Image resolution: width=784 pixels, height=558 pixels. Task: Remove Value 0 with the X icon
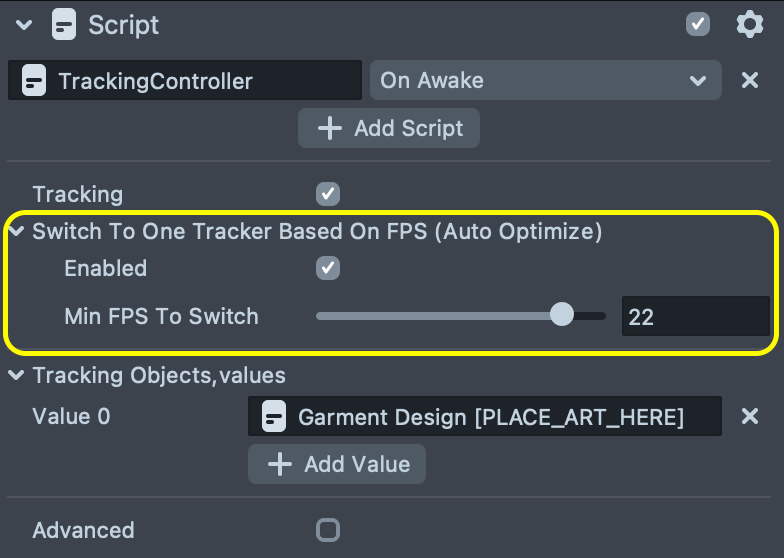(x=750, y=416)
